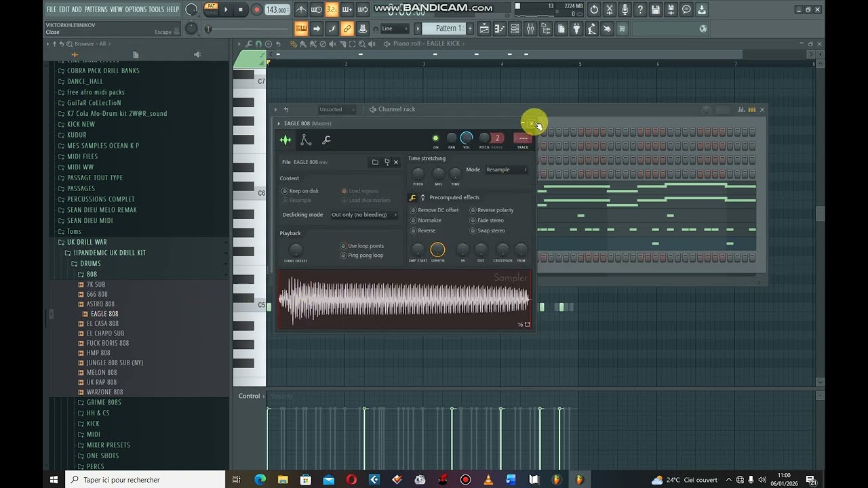The image size is (868, 488).
Task: Toggle the Reverse effect
Action: coord(422,230)
